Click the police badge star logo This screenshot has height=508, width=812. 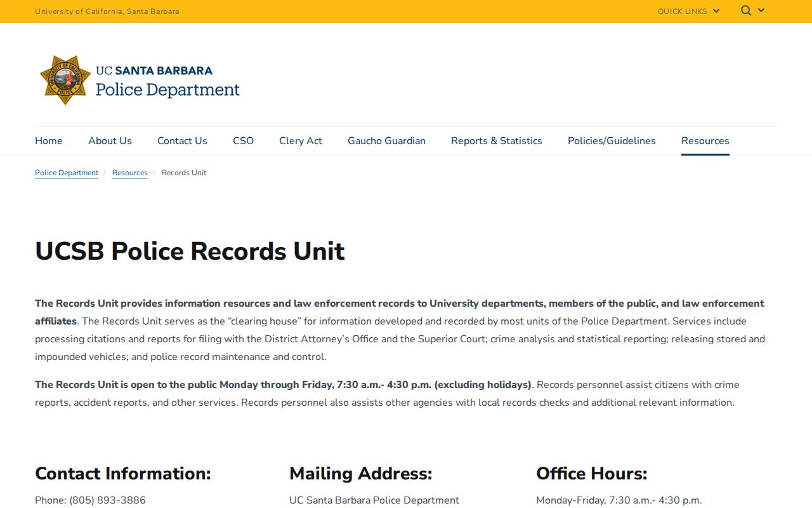pyautogui.click(x=65, y=80)
